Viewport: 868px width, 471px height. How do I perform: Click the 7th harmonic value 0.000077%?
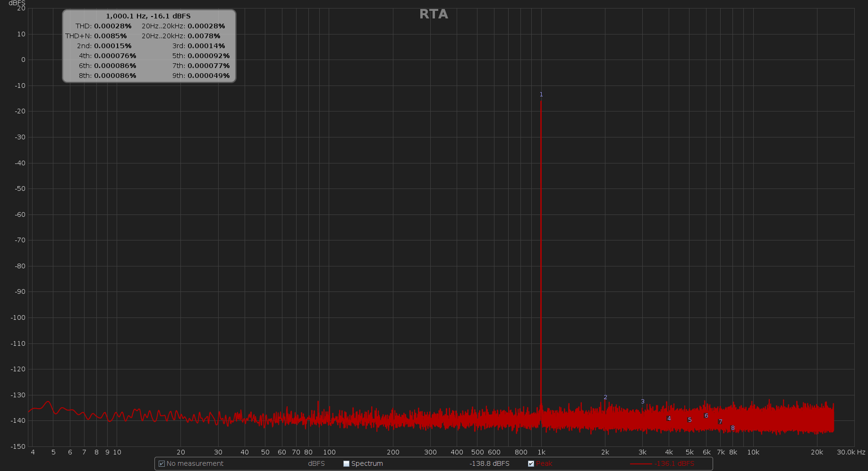[x=209, y=66]
